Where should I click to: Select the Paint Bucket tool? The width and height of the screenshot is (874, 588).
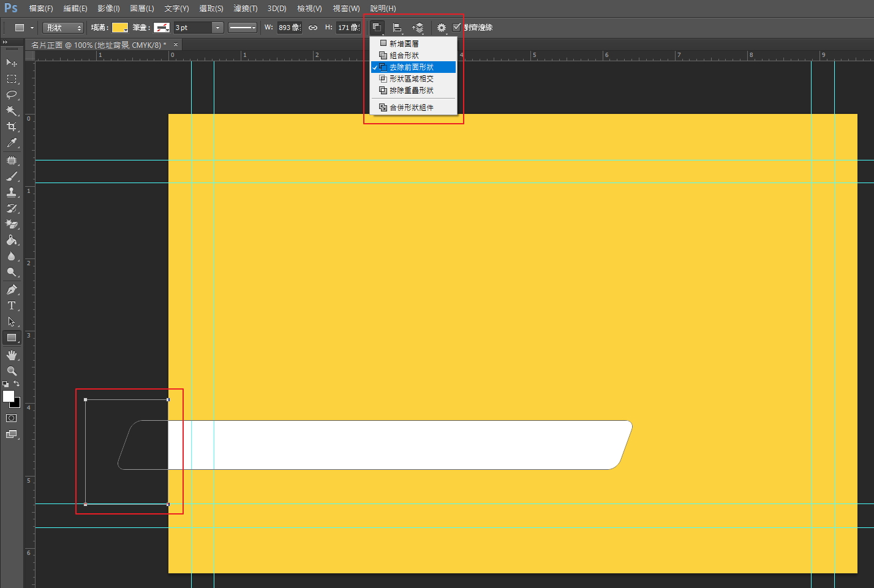click(x=12, y=240)
